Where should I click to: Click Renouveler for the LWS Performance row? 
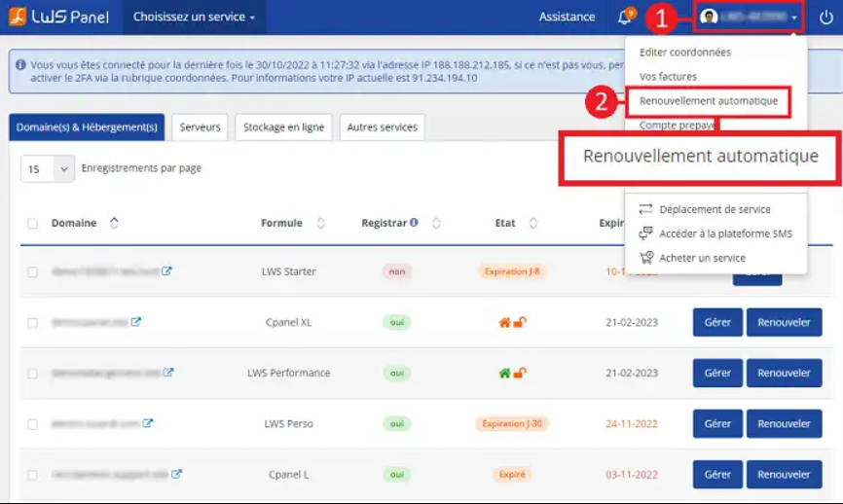tap(784, 373)
